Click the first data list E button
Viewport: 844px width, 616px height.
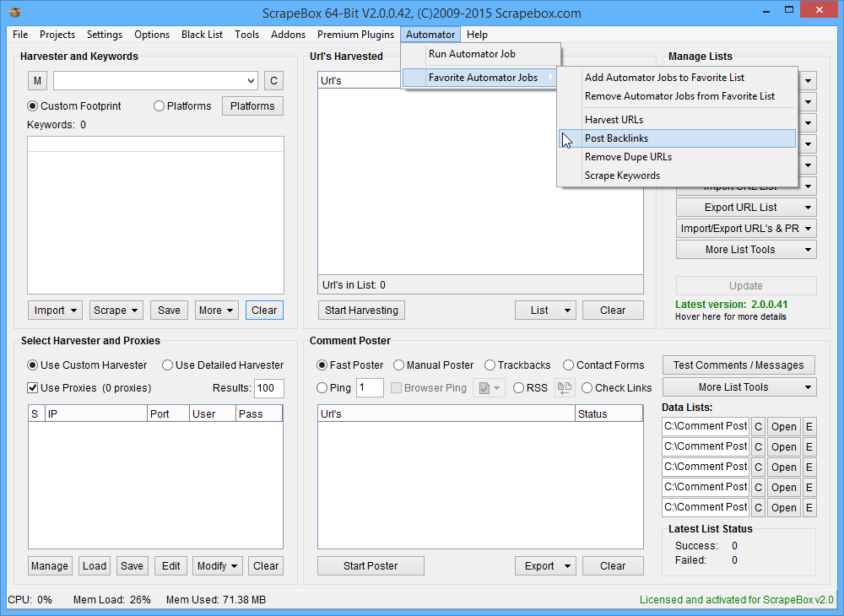(809, 426)
